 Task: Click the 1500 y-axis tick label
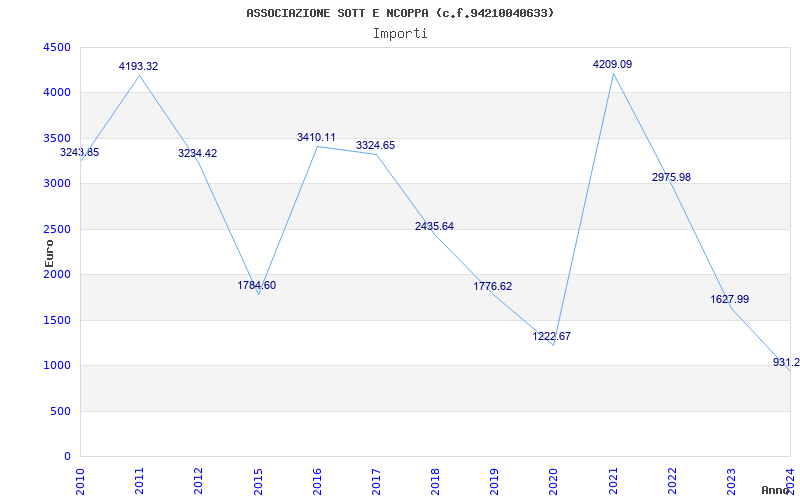coord(57,320)
